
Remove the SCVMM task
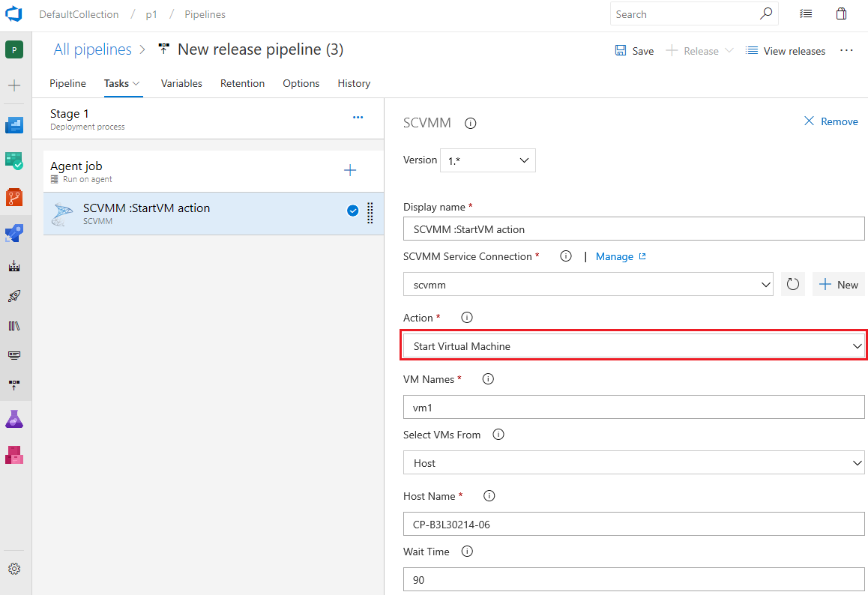coord(831,121)
